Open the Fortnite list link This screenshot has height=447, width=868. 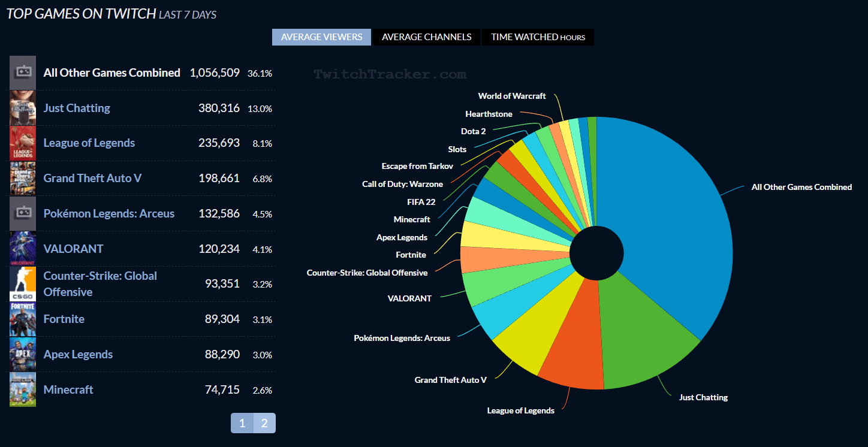click(64, 319)
